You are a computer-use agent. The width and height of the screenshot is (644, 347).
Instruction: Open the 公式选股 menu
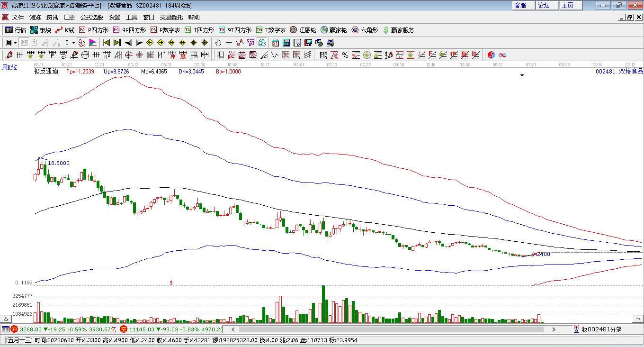[91, 18]
